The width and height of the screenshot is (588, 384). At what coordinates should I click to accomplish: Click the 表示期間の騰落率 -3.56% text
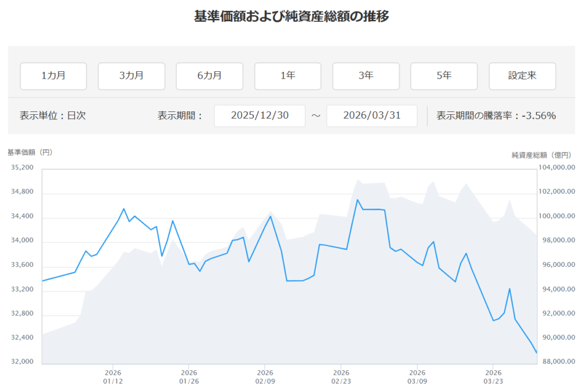point(496,115)
